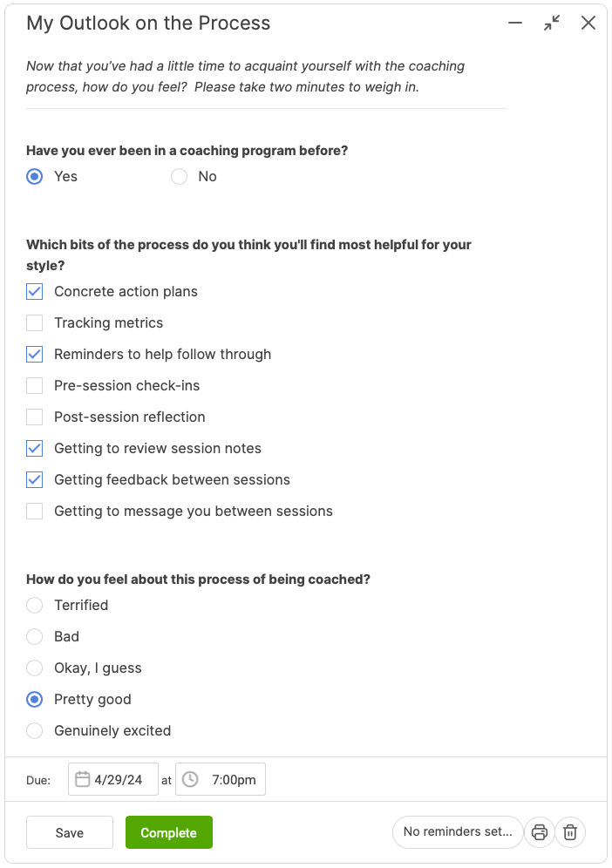Close the form with X icon
Screen dimensions: 612x868
[x=588, y=23]
